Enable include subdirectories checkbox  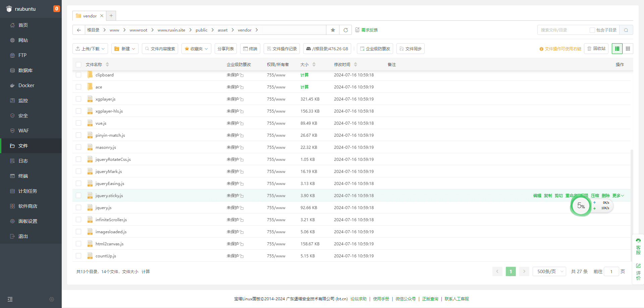pos(592,30)
